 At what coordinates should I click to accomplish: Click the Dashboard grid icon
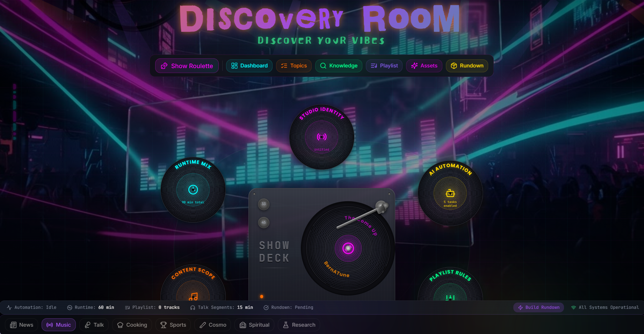click(x=234, y=66)
